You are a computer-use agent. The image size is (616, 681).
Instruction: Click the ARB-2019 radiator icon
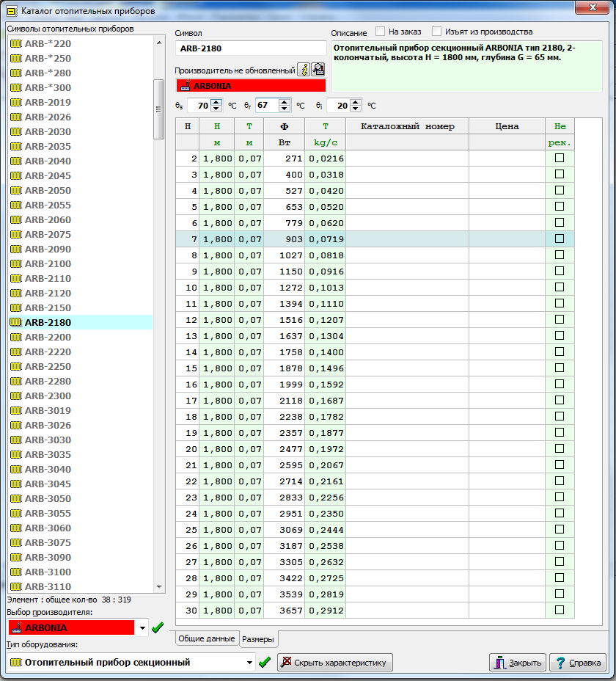(15, 102)
